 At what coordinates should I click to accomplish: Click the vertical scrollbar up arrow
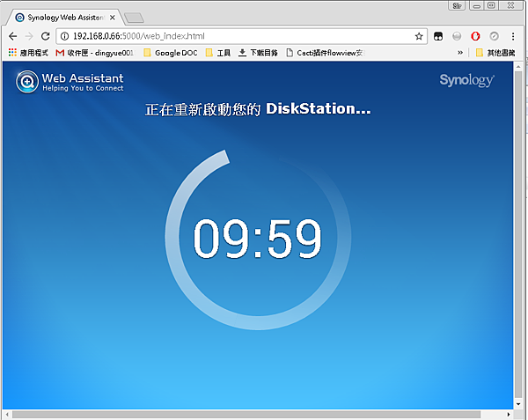518,66
